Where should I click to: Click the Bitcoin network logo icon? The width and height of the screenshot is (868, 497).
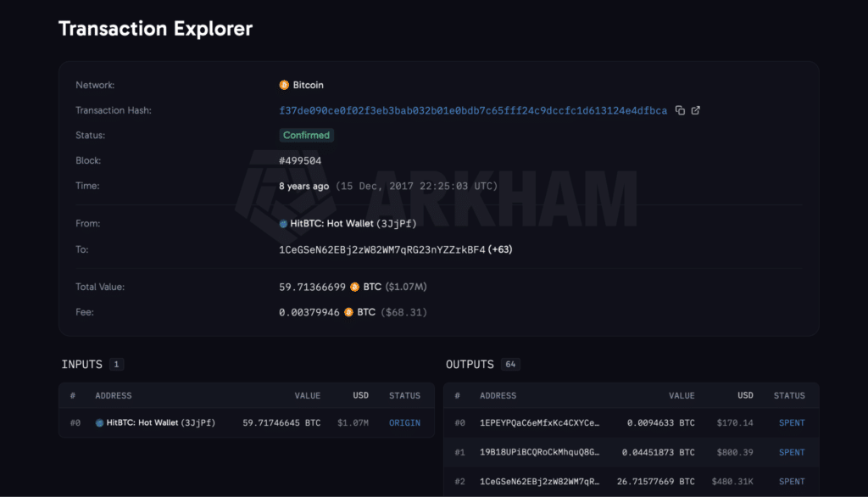click(284, 85)
